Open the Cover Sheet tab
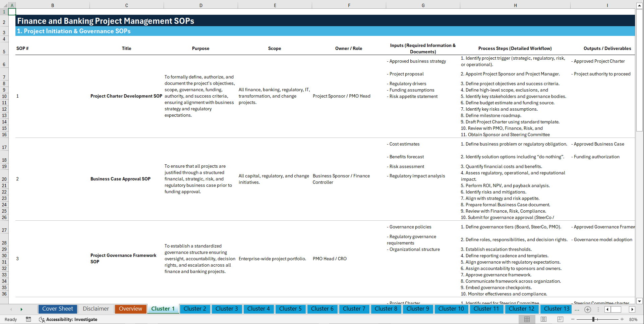Viewport: 644px width, 324px height. pos(58,309)
